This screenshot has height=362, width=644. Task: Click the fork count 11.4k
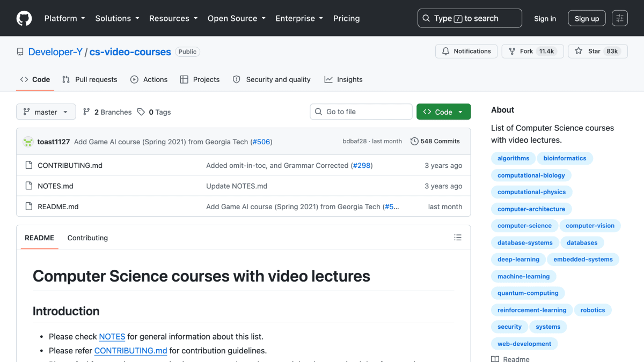coord(547,51)
